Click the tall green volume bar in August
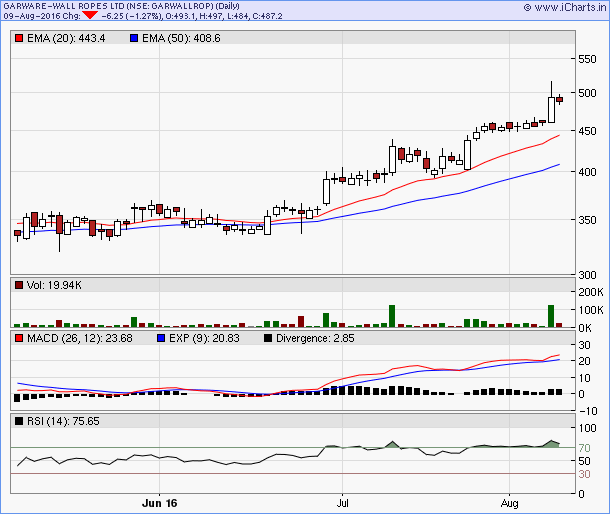The height and width of the screenshot is (514, 610). pyautogui.click(x=551, y=316)
